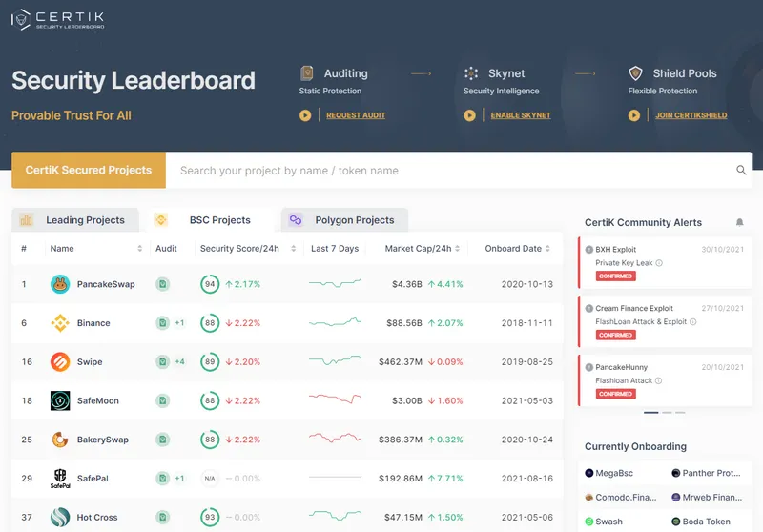Open the ENABLE SKYNET link
The width and height of the screenshot is (763, 532).
coord(521,115)
